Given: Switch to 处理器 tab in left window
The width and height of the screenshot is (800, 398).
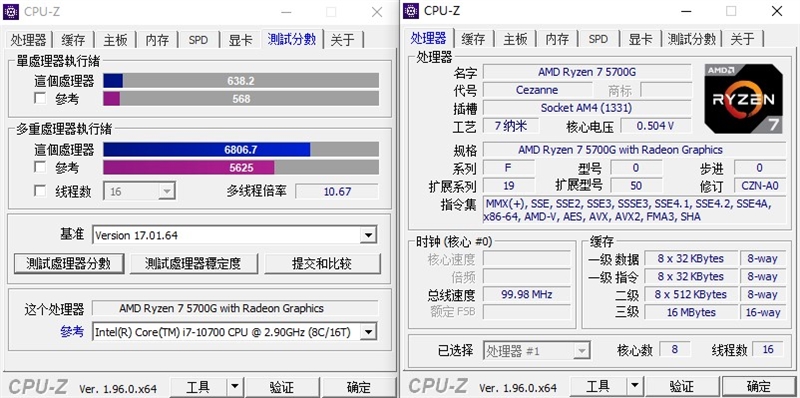Looking at the screenshot, I should point(28,40).
